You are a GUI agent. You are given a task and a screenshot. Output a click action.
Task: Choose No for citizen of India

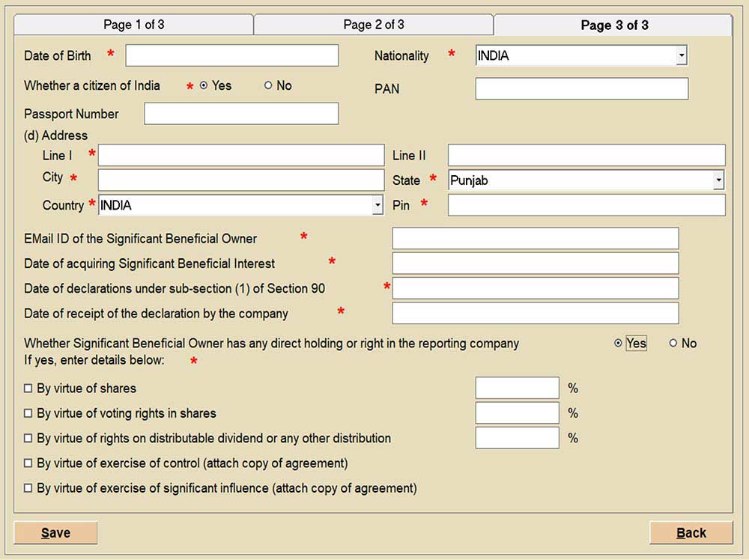pyautogui.click(x=268, y=86)
